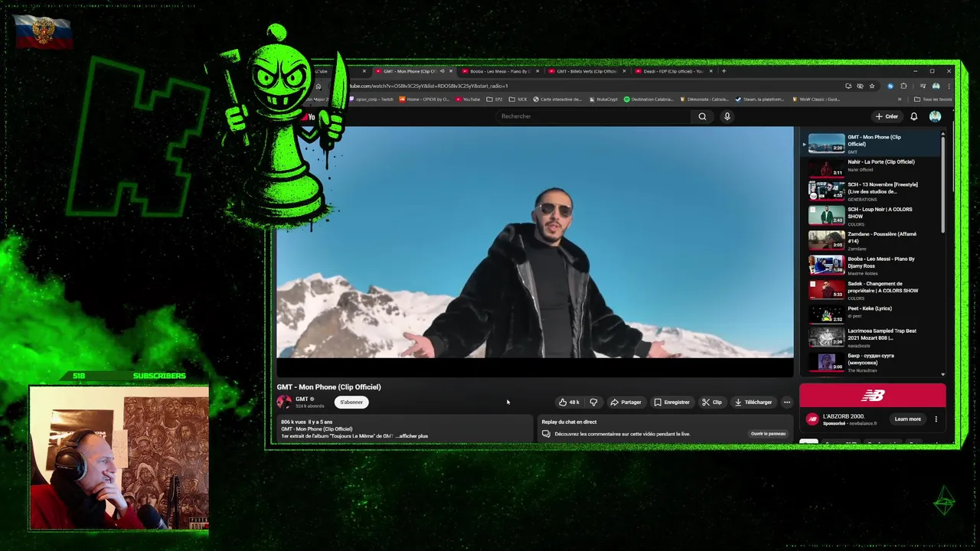Mute the GMT - Mon Phone tab via speaker icon
The image size is (980, 551).
coord(442,71)
